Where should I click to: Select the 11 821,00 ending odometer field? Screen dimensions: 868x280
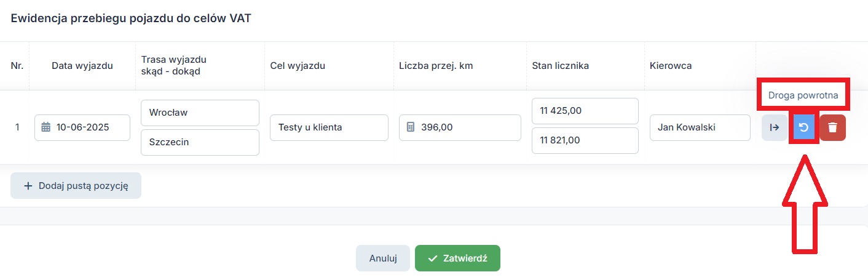click(x=585, y=140)
